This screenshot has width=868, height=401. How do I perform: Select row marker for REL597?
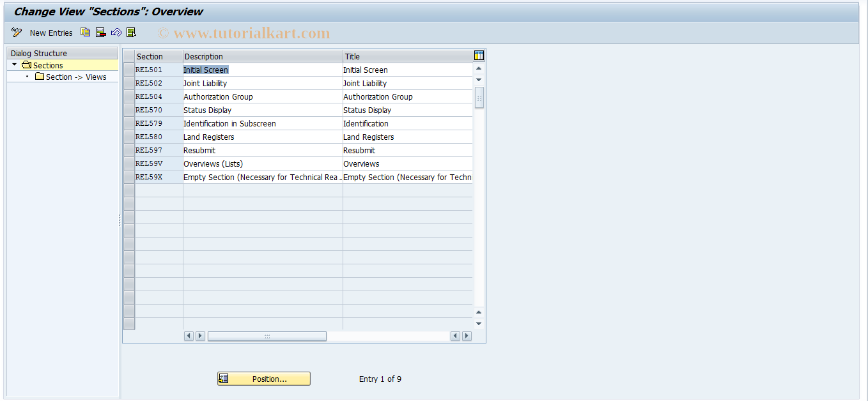coord(129,150)
